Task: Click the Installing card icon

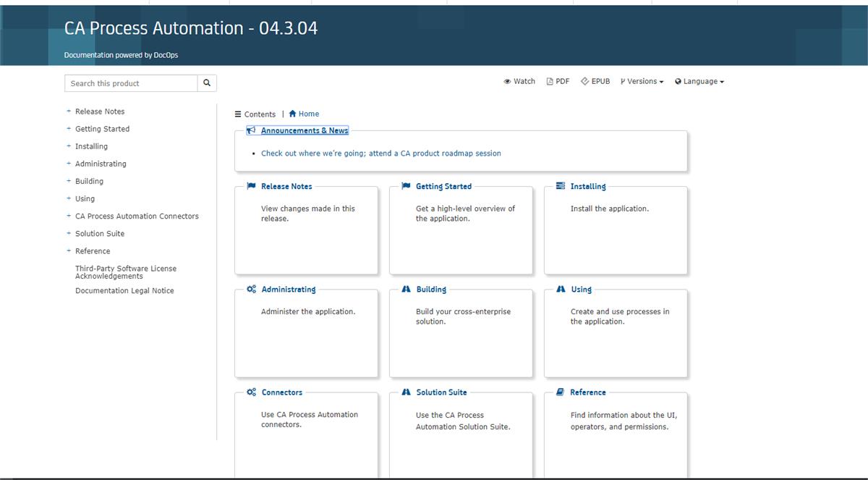Action: pyautogui.click(x=561, y=186)
